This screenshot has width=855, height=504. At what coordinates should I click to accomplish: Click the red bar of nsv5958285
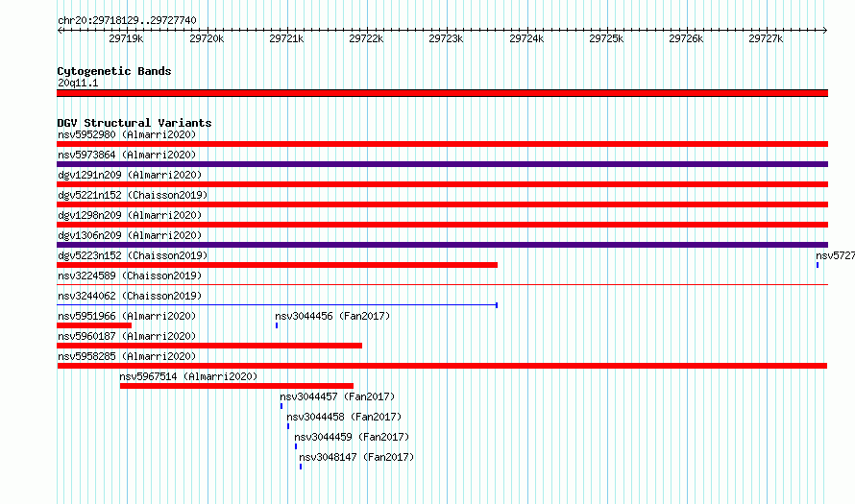[442, 366]
